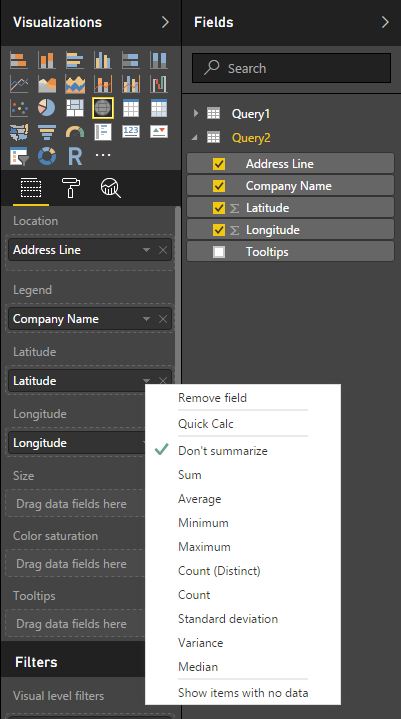The height and width of the screenshot is (719, 401).
Task: Select the stacked area chart visual
Action: click(x=75, y=84)
